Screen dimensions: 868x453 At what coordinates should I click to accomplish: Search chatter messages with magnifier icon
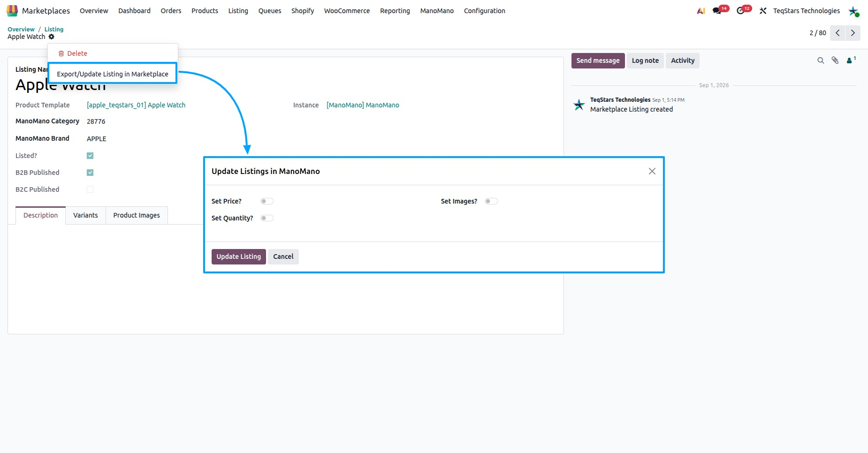[821, 60]
